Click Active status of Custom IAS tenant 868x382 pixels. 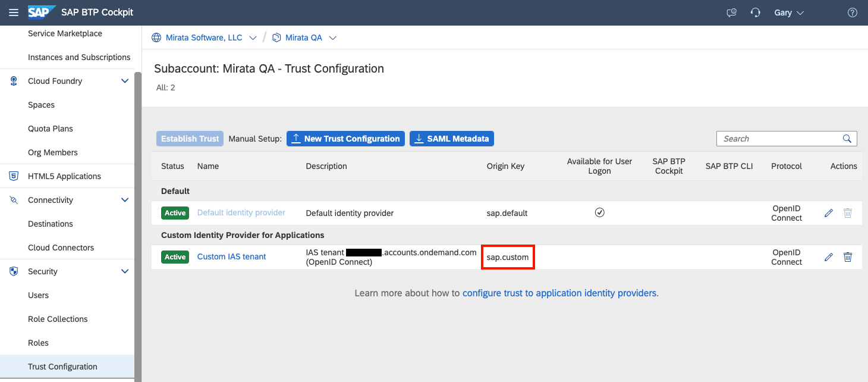tap(175, 257)
